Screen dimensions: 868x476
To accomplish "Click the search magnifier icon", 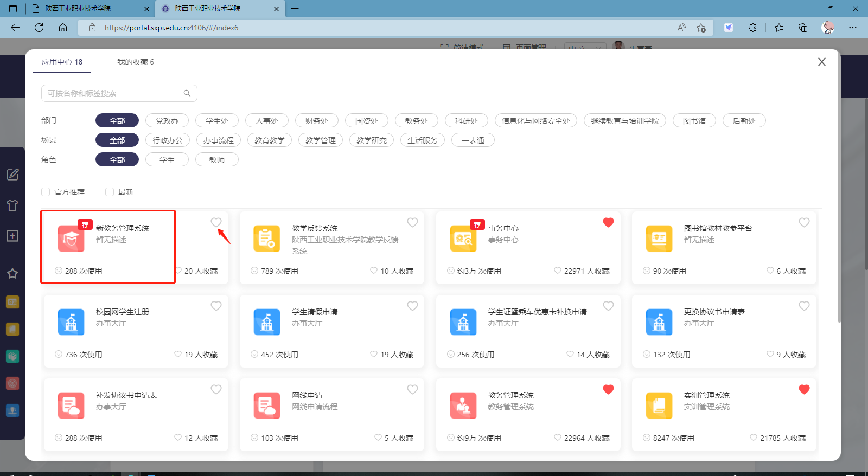I will [x=187, y=93].
